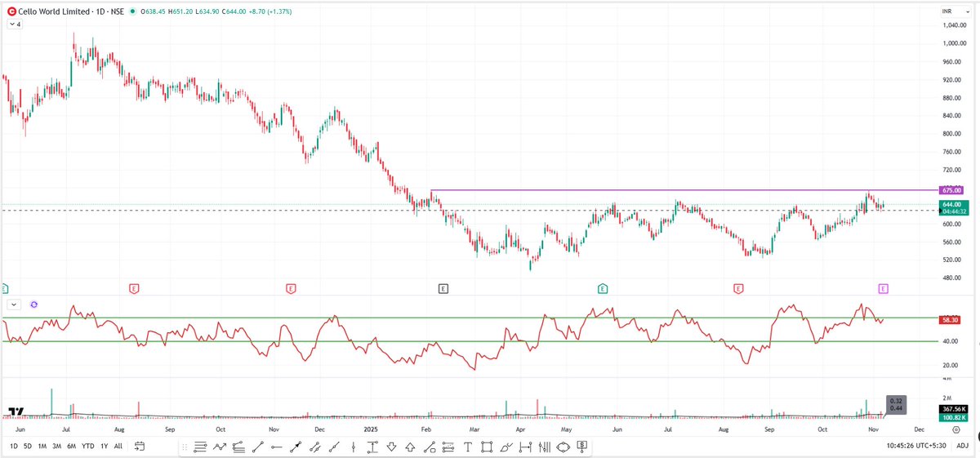
Task: Open the red E earnings marker near mid-August 2025
Action: 738,288
